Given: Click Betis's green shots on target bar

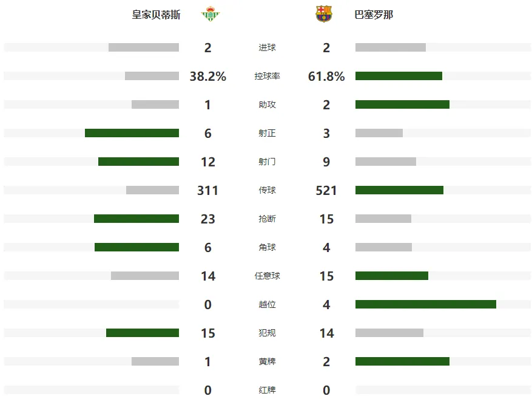Looking at the screenshot, I should pyautogui.click(x=132, y=133).
